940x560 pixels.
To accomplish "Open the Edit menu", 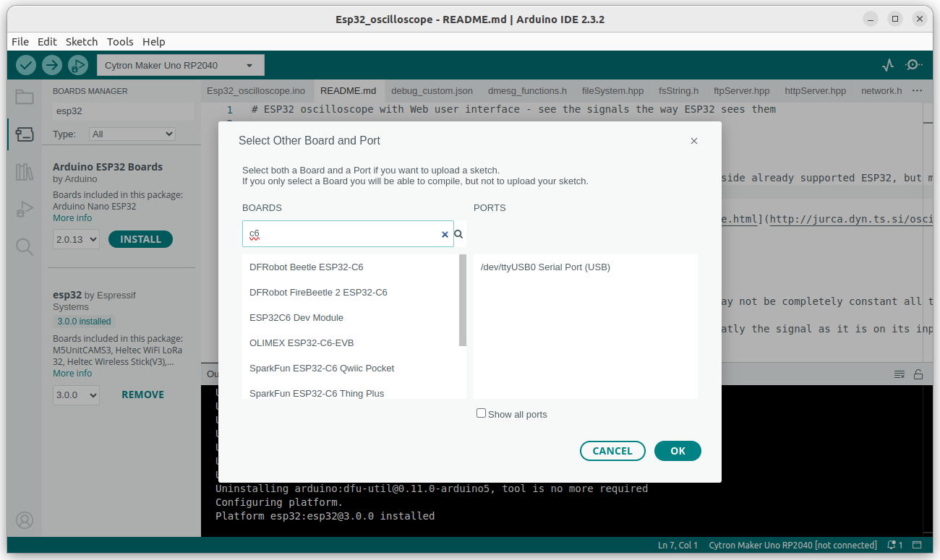I will 47,41.
